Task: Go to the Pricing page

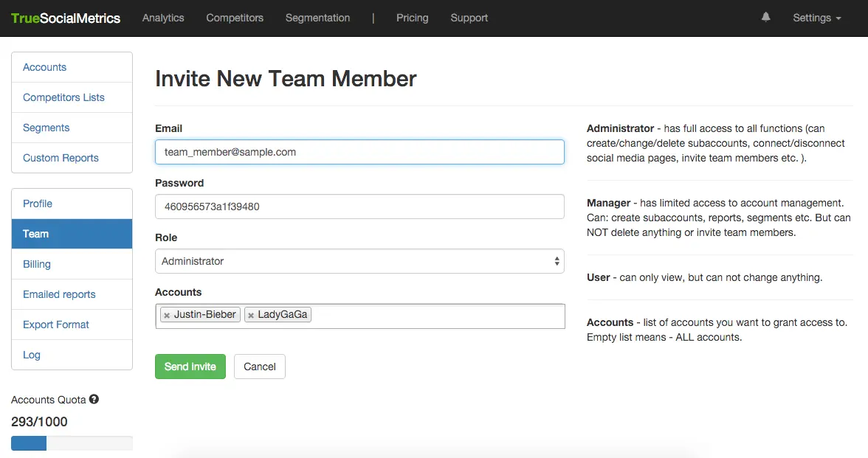Action: tap(412, 18)
